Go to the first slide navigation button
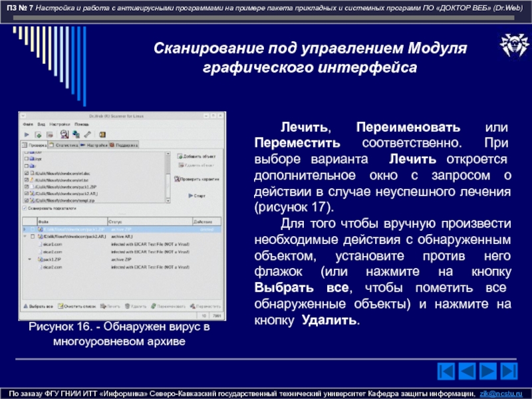 point(446,371)
